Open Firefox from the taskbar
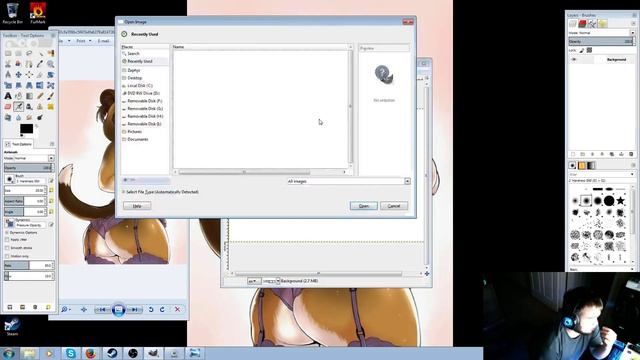This screenshot has width=640, height=360. pos(91,353)
